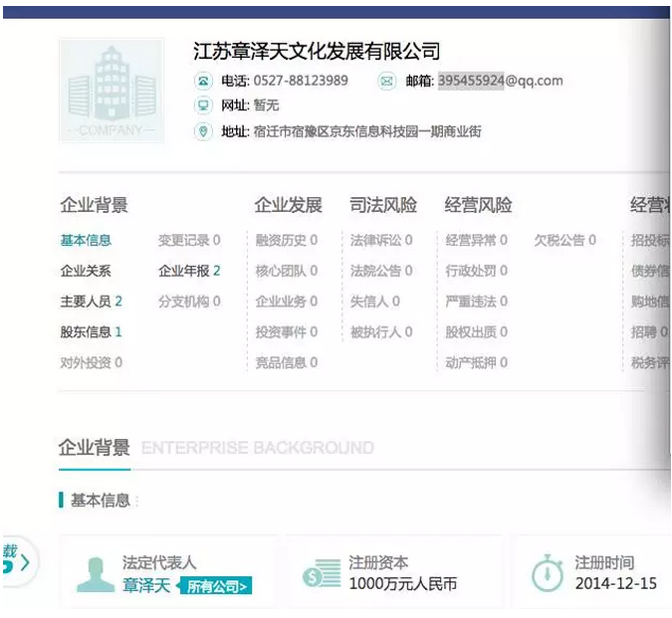Click 欠税公告 0 entry

click(564, 240)
